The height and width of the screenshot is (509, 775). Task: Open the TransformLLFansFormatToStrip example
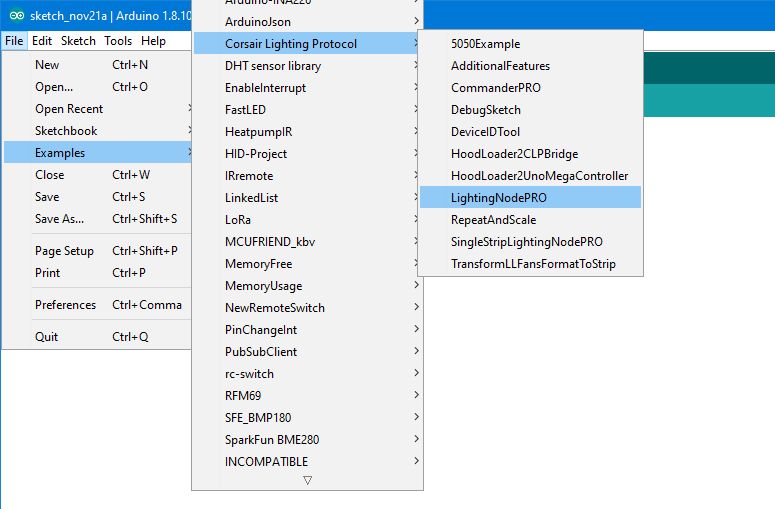530,264
